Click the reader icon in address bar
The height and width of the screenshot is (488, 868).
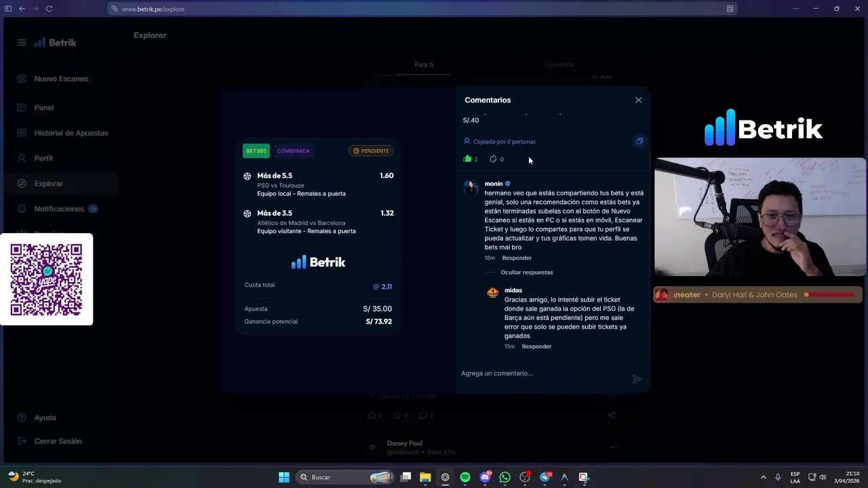tap(730, 9)
